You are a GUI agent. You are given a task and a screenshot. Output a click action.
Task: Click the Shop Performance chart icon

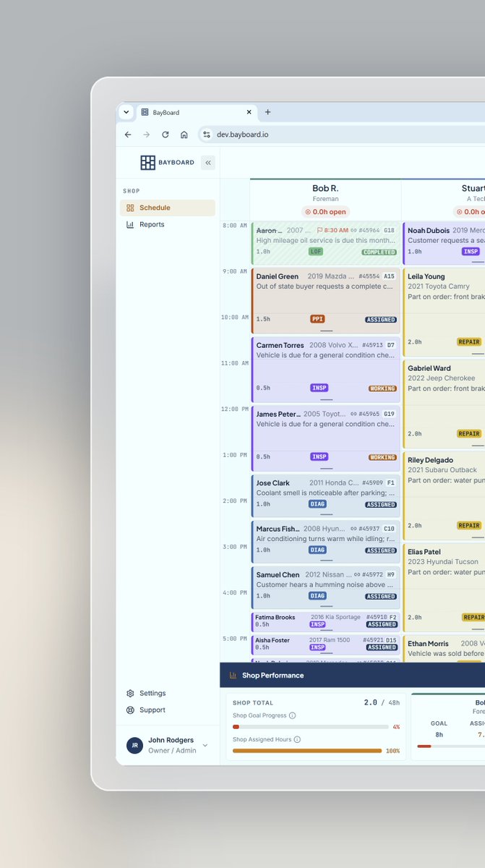(233, 676)
